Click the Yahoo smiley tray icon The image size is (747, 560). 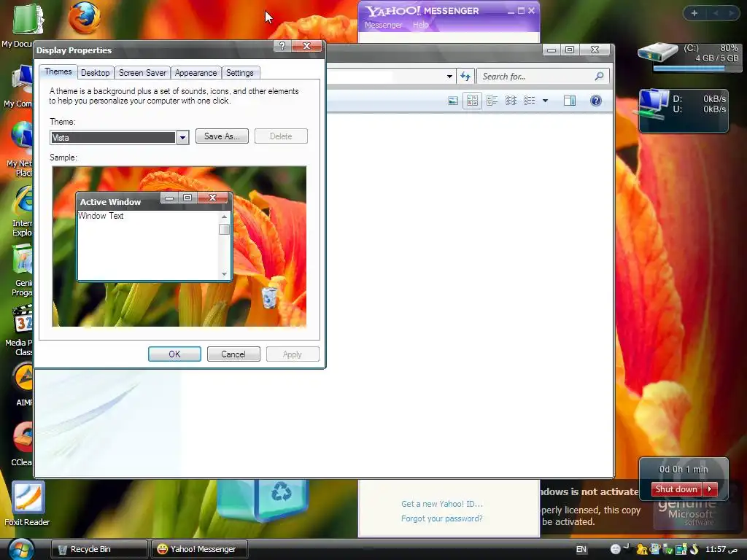(615, 549)
